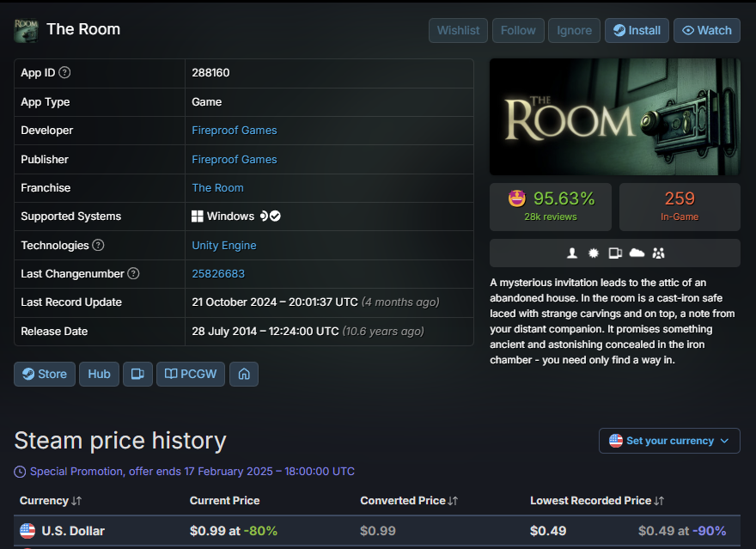Open the Unity Engine technology link
The height and width of the screenshot is (549, 756).
[x=224, y=245]
